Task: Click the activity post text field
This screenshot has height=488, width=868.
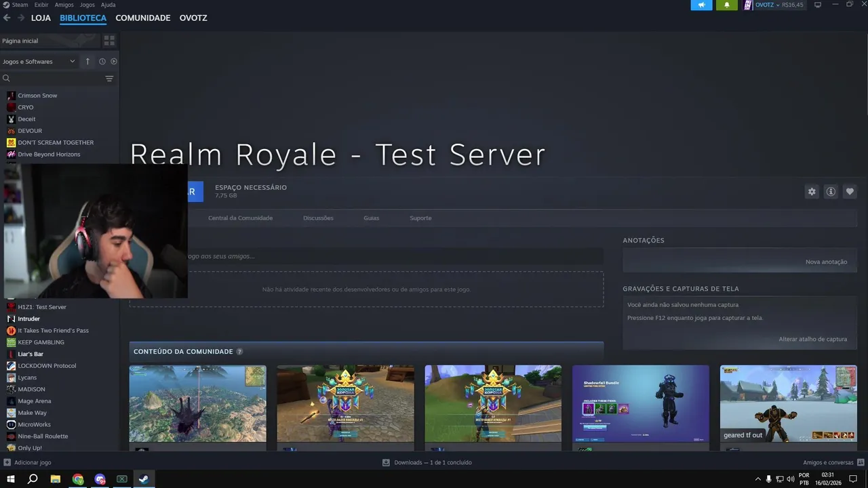Action: [x=395, y=256]
